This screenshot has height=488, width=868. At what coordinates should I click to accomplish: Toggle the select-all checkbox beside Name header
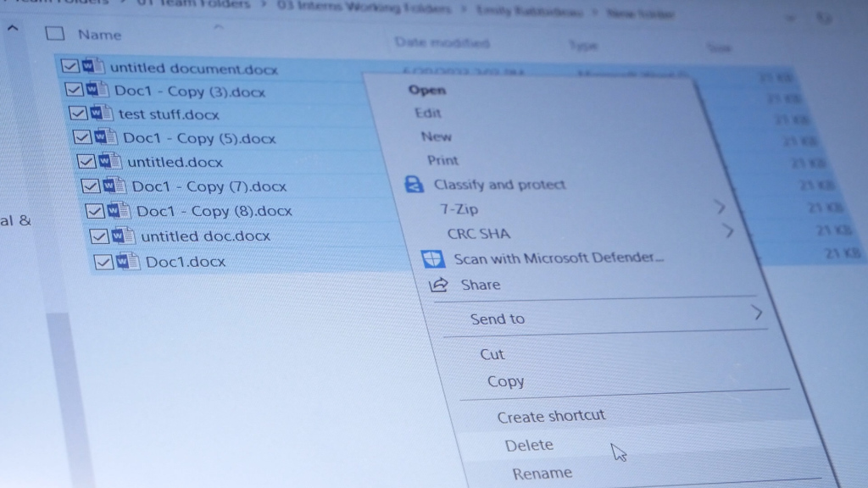(x=55, y=34)
